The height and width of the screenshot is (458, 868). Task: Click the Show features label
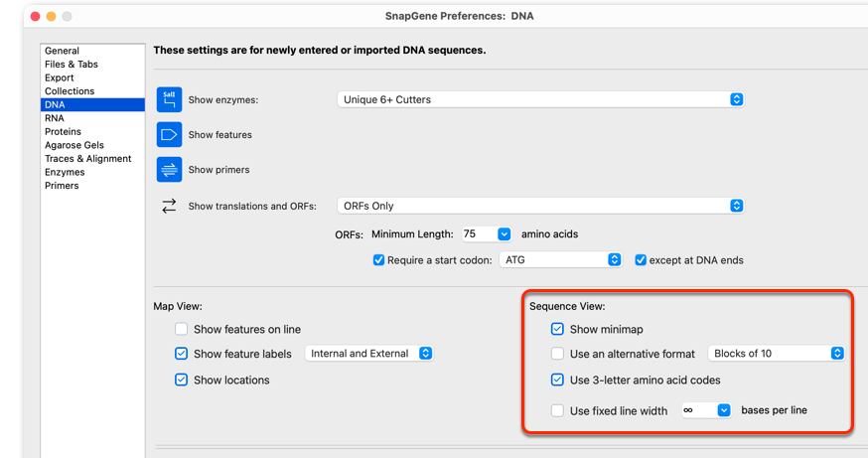click(x=219, y=134)
